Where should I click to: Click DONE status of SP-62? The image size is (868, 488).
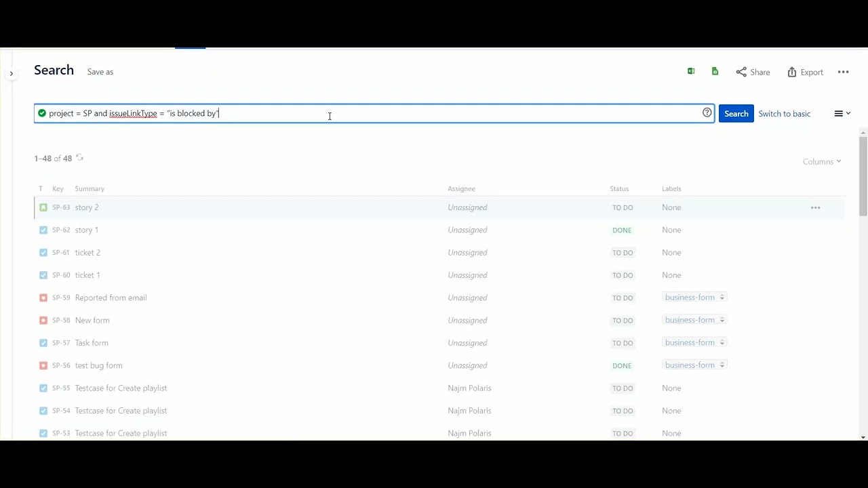click(622, 230)
